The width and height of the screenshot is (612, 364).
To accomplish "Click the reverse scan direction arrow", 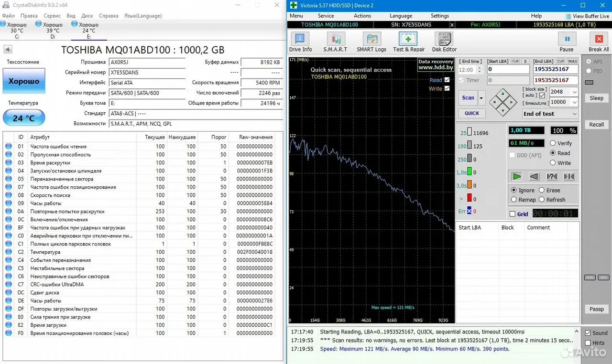I will tap(535, 176).
